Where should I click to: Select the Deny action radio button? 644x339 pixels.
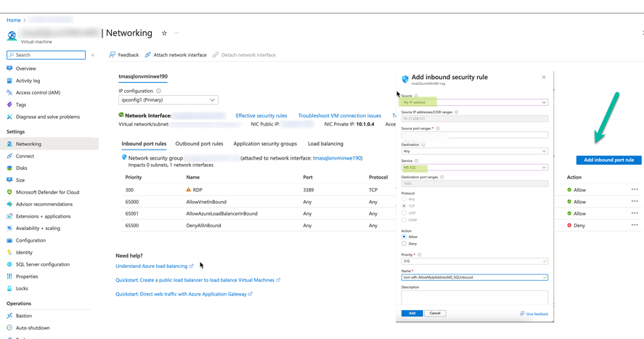(x=404, y=244)
